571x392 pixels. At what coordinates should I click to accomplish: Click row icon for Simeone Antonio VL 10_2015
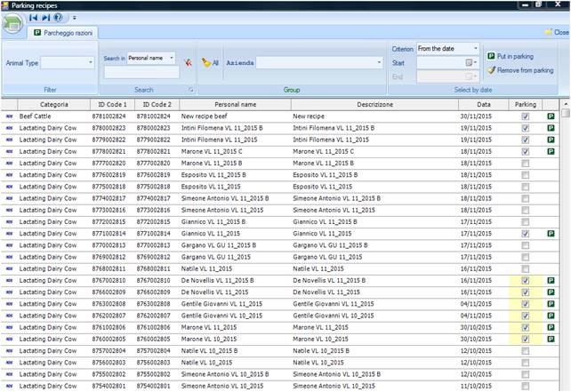pyautogui.click(x=10, y=386)
